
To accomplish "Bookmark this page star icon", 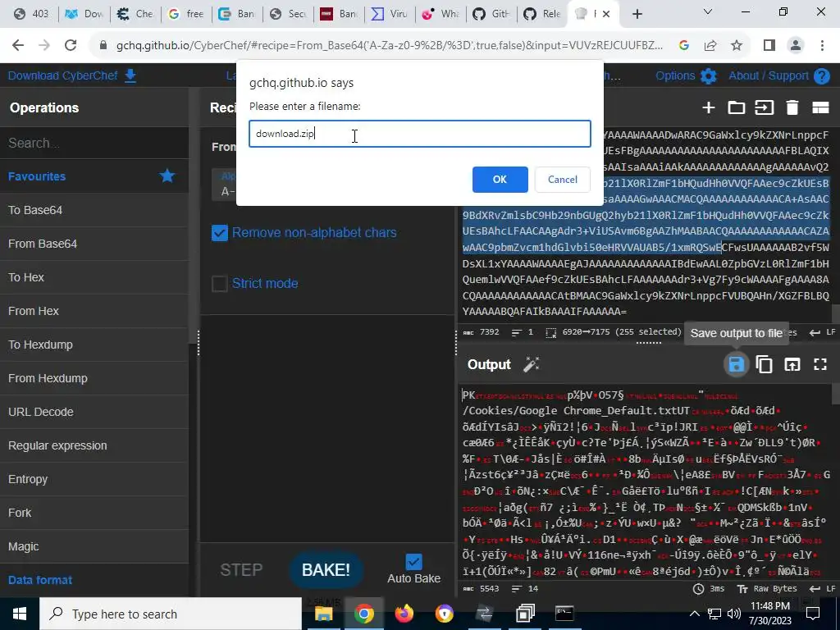I will 737,46.
